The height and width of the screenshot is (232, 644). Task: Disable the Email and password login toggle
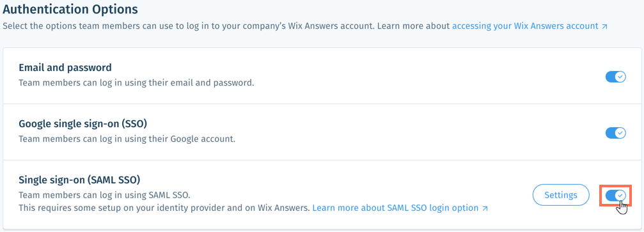[615, 77]
